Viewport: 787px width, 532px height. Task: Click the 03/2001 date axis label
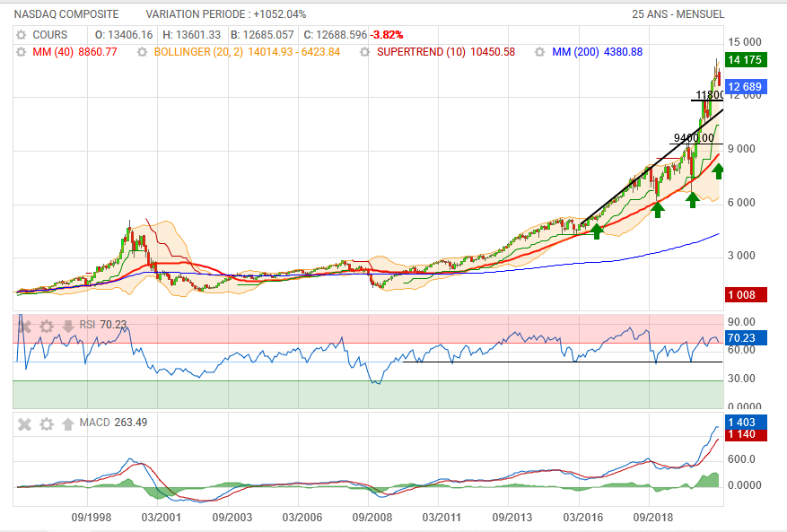161,517
